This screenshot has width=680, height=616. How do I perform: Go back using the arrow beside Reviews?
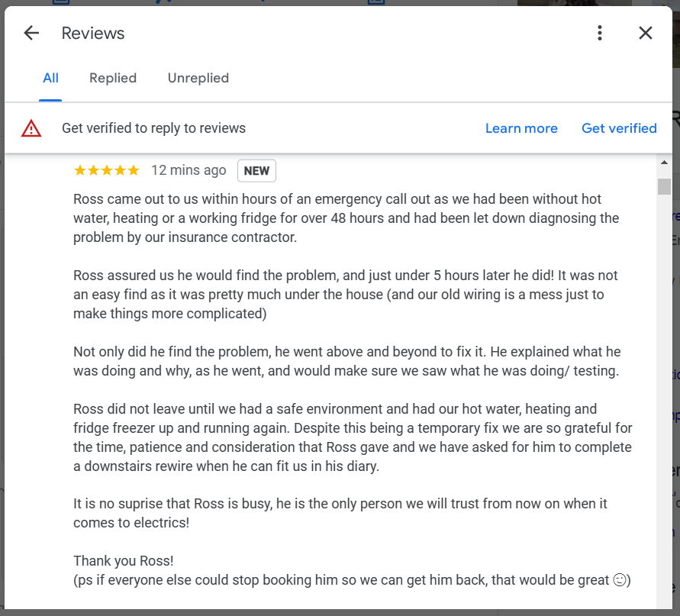[x=31, y=33]
